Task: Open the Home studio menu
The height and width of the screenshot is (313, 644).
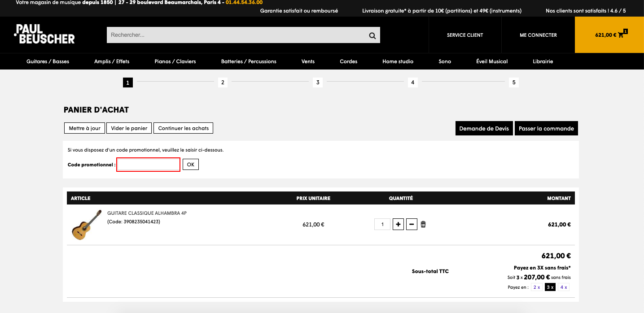Action: point(398,61)
